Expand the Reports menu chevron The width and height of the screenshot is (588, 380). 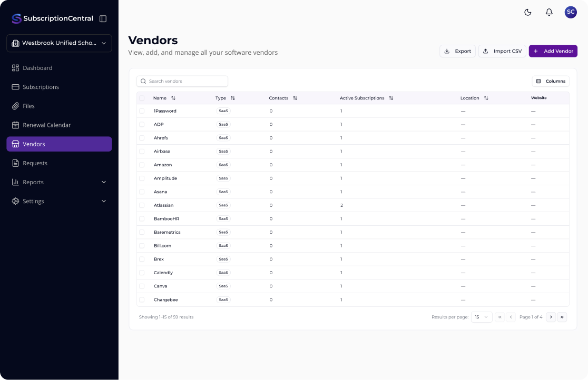104,182
